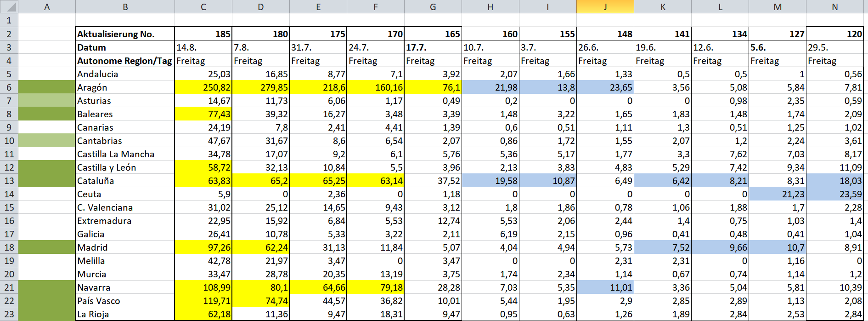Select the 'Castilla La Mancha' region cell
868x321 pixels.
click(125, 154)
